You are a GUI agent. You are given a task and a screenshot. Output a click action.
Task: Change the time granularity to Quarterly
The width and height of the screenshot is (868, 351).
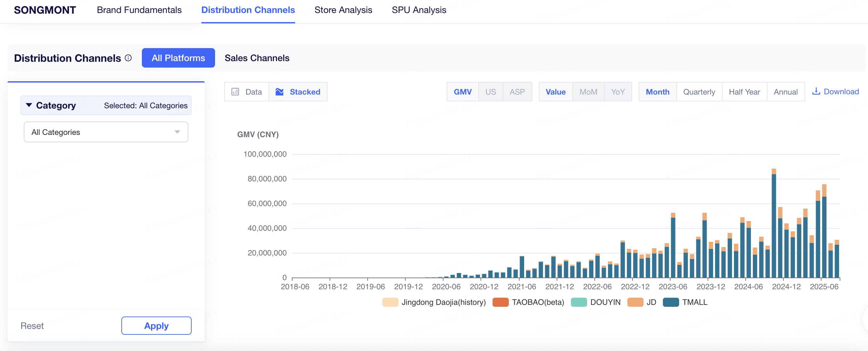coord(699,92)
